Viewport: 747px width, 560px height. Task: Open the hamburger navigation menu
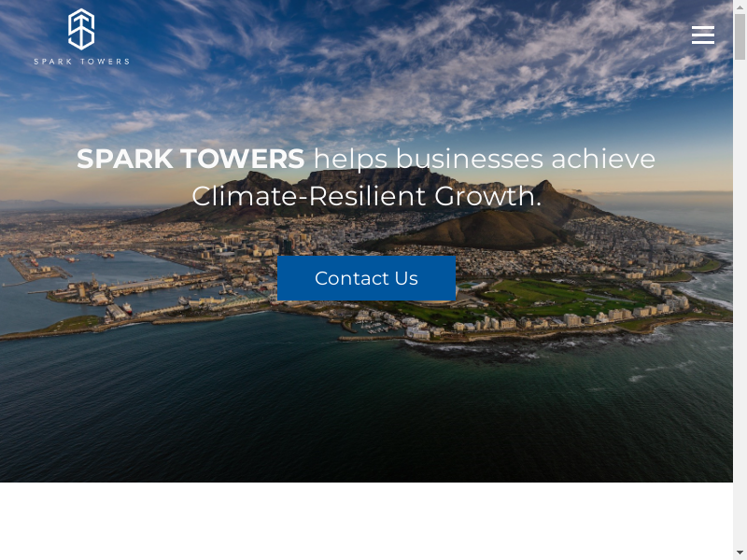(x=702, y=35)
